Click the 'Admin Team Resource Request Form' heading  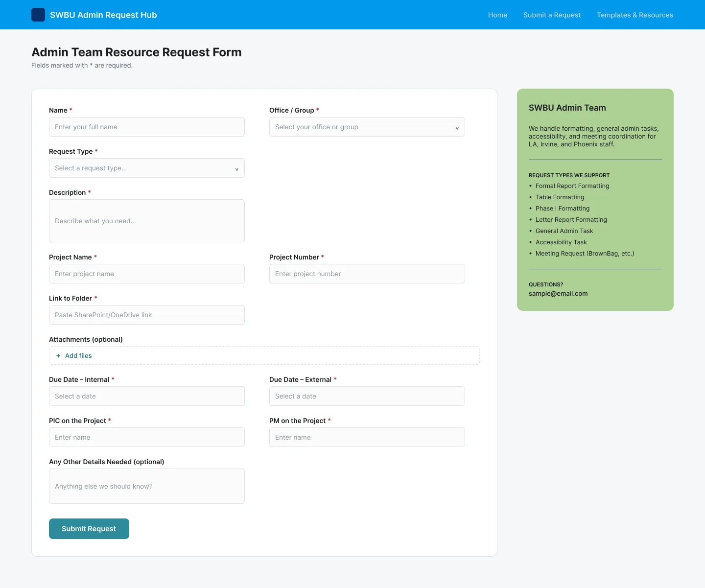137,52
